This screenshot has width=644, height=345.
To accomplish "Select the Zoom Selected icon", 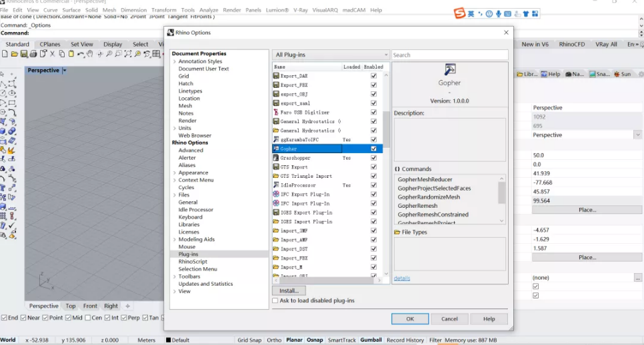I will [x=137, y=54].
